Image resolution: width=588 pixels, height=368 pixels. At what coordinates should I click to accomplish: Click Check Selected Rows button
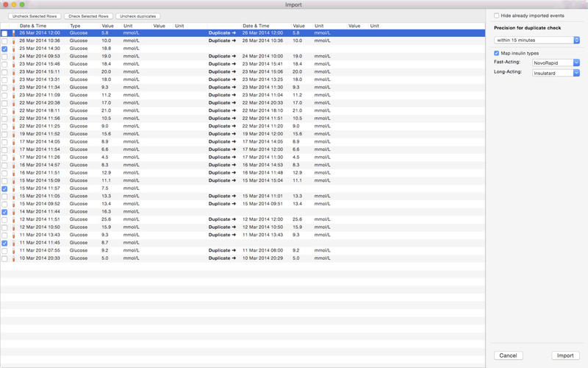coord(88,16)
